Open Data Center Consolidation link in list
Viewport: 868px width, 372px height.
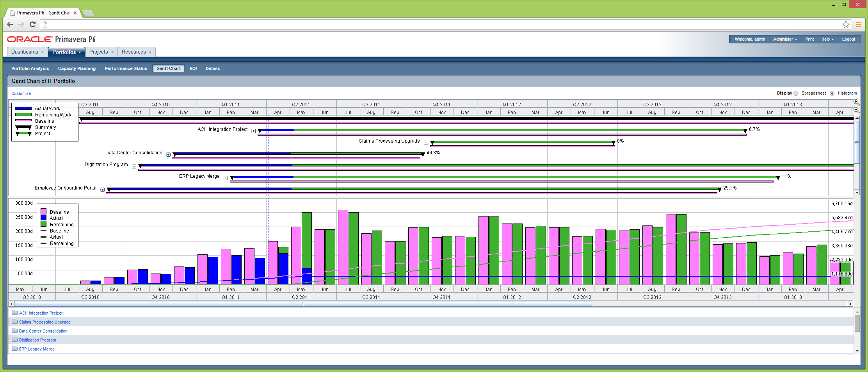tap(43, 331)
